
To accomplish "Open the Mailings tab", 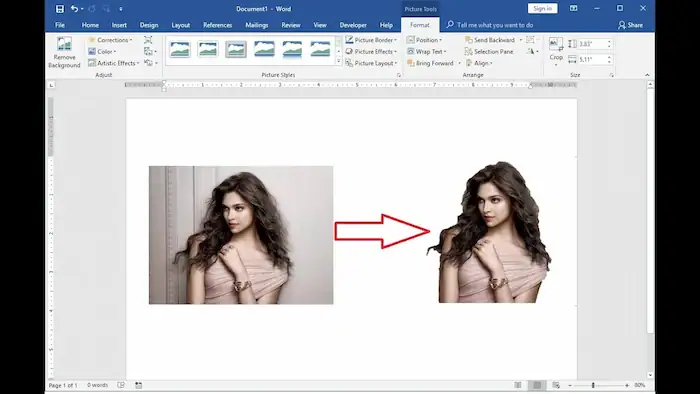I will pyautogui.click(x=257, y=25).
